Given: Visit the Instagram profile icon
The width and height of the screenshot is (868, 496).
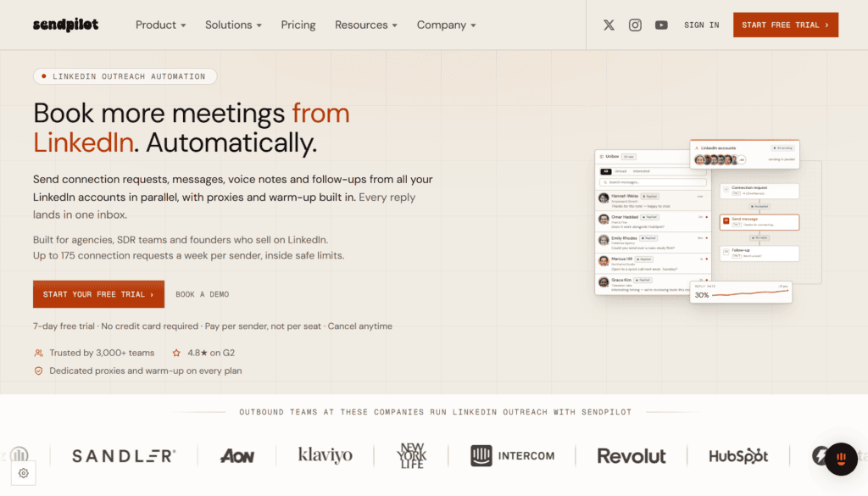Looking at the screenshot, I should point(635,25).
